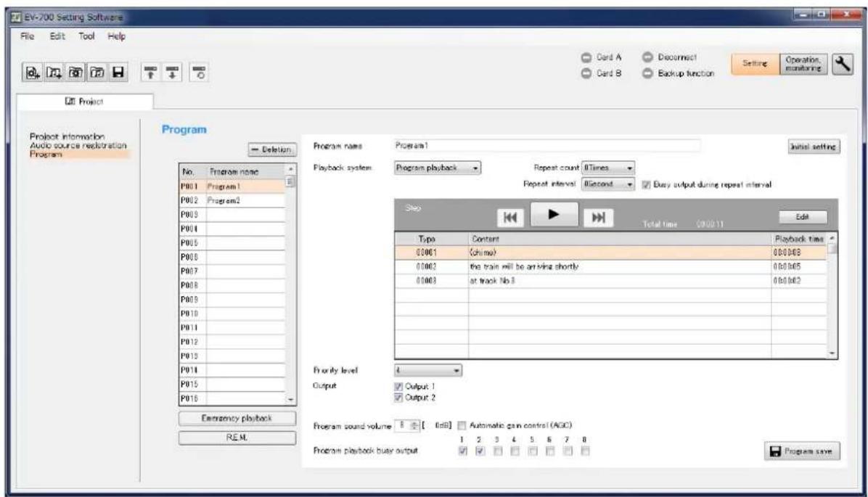Enable Automatic gain control (AGC)
Image resolution: width=868 pixels, height=497 pixels.
(462, 426)
